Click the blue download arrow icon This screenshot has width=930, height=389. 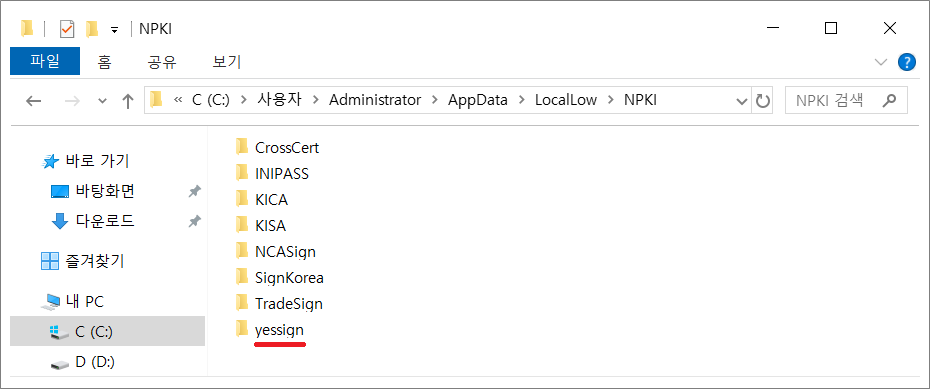click(x=60, y=222)
